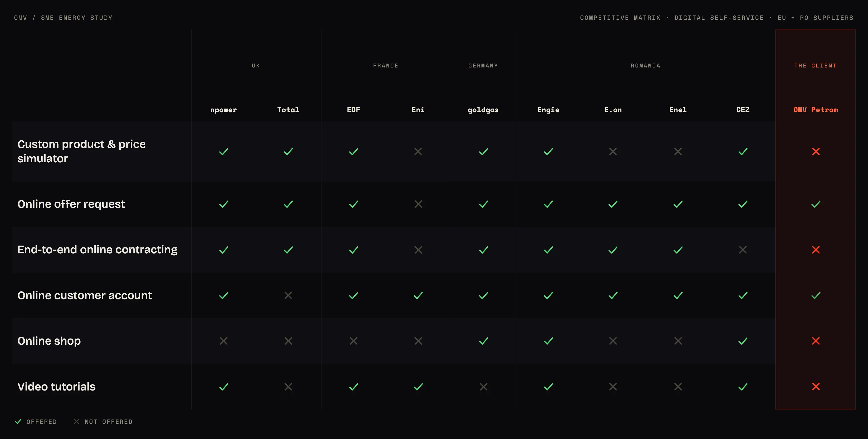
Task: Click the 'COMPETITIVE MATRIX' title text
Action: [620, 18]
